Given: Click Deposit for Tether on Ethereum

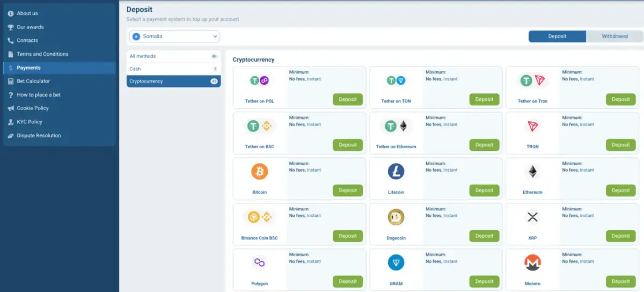Looking at the screenshot, I should [x=484, y=145].
